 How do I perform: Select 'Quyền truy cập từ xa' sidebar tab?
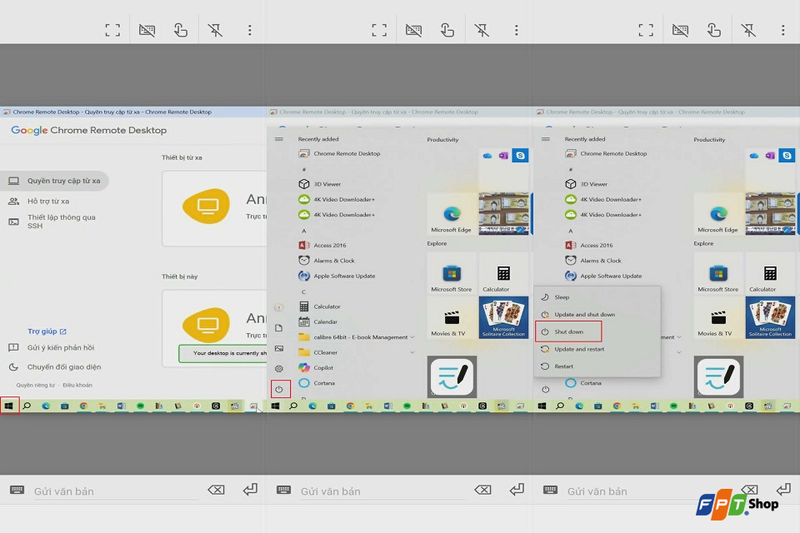[x=54, y=181]
